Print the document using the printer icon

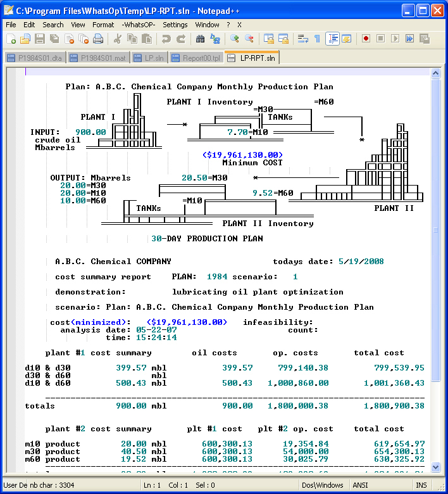(x=98, y=39)
